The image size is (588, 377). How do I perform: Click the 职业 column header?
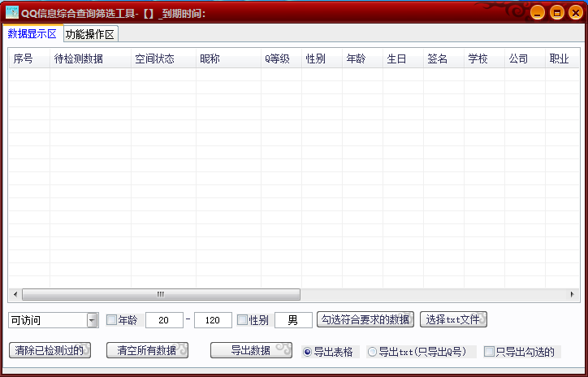tap(562, 58)
